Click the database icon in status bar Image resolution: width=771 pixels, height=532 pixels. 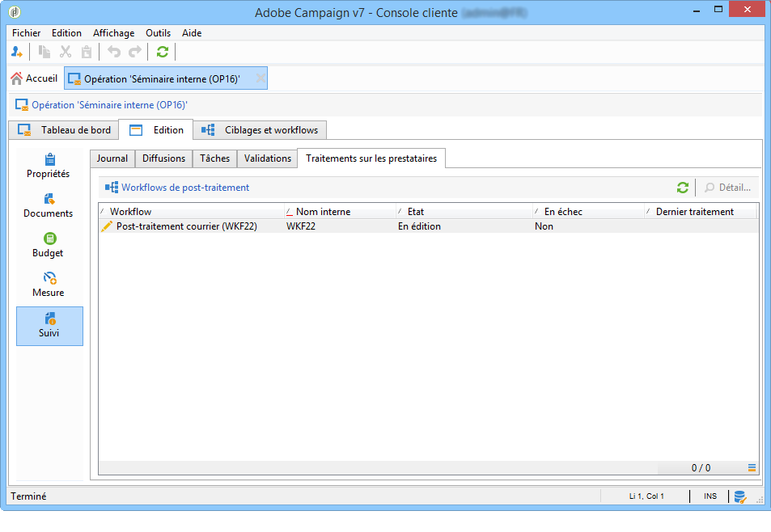740,496
